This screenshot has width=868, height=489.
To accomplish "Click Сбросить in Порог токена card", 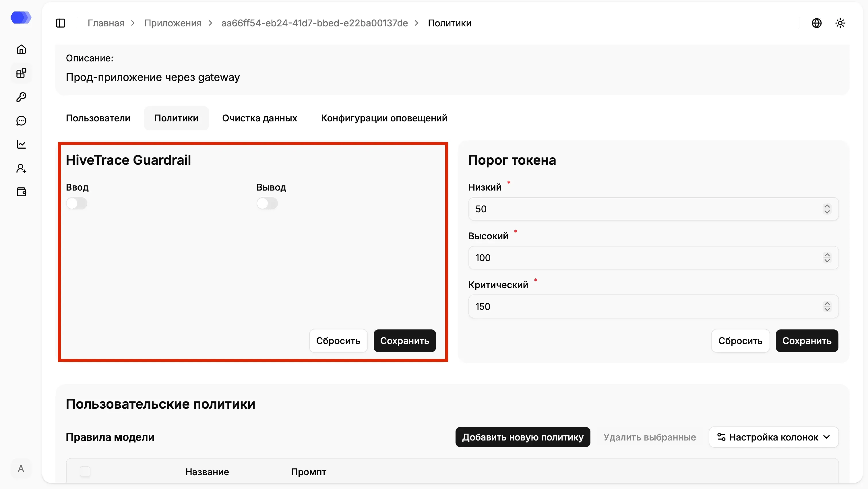I will (x=740, y=341).
